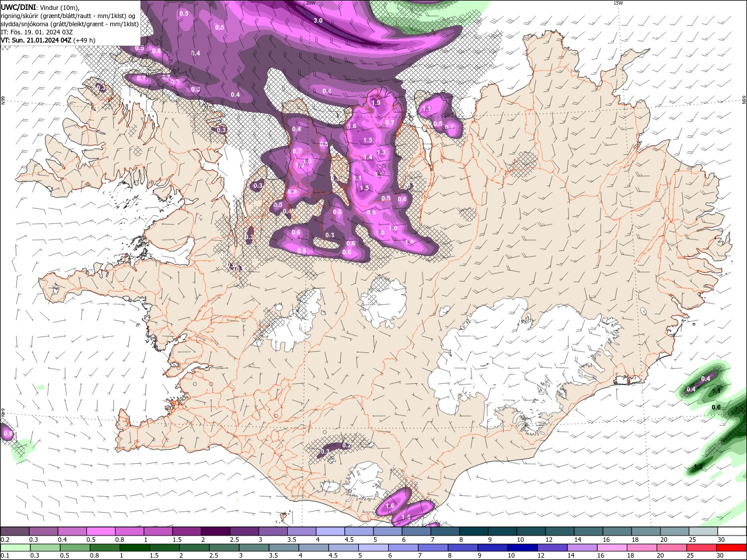The image size is (747, 560).
Task: Click the '1.4' value in the southern coast snow patch
Action: click(406, 517)
